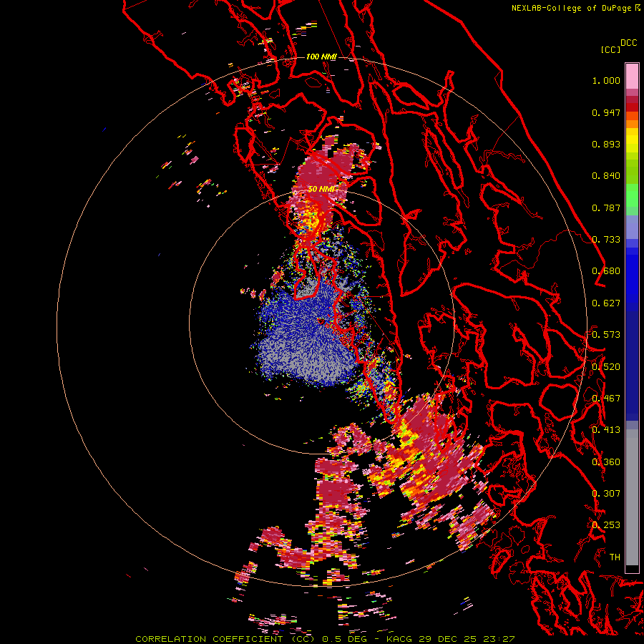Viewport: 644px width, 644px height.
Task: Click the NEXLAB-College of DuPage credit text
Action: click(575, 8)
